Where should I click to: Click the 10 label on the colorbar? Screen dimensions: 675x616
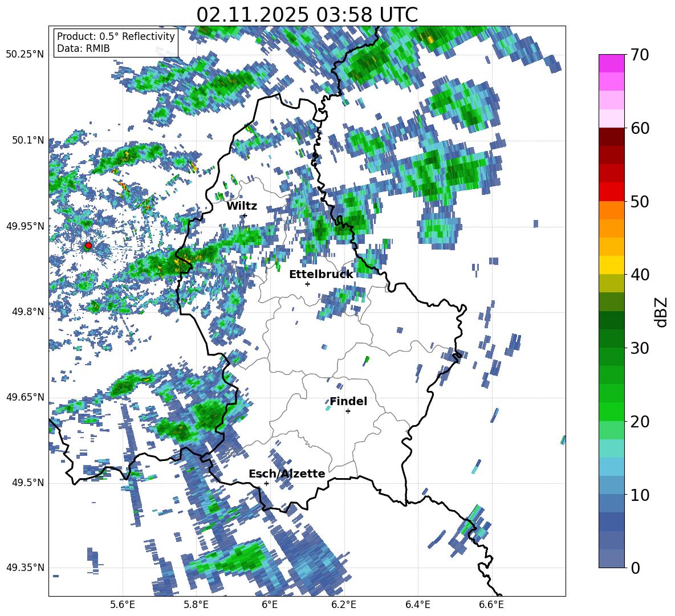pyautogui.click(x=640, y=495)
